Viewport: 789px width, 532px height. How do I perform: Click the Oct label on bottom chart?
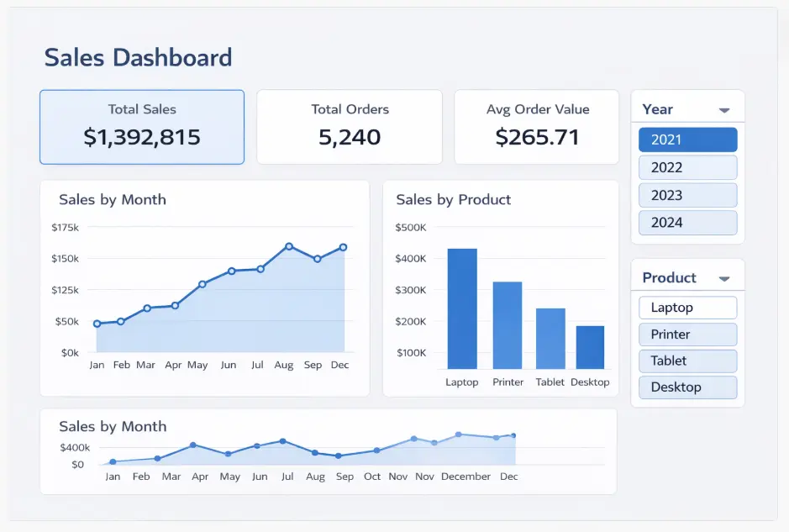pyautogui.click(x=372, y=477)
